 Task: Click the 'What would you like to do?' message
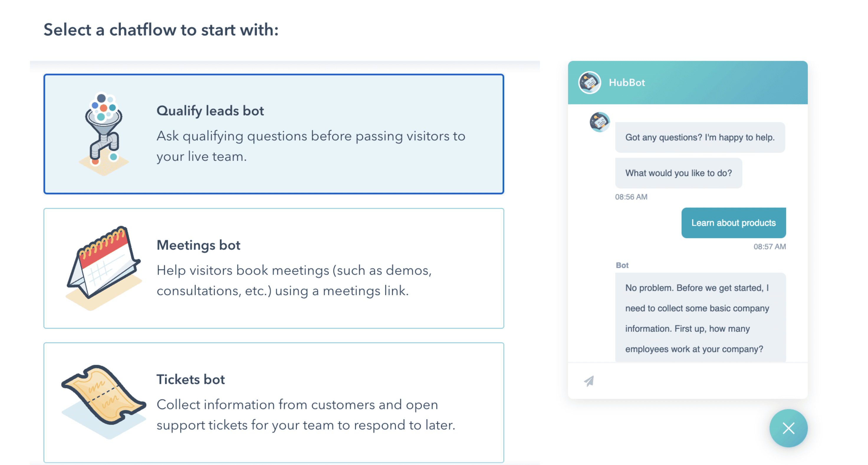(x=678, y=173)
